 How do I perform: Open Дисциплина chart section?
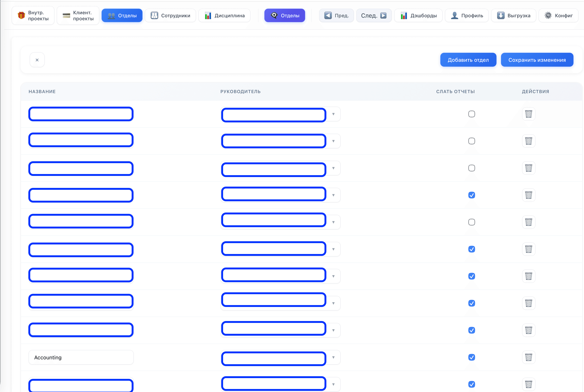pyautogui.click(x=224, y=16)
